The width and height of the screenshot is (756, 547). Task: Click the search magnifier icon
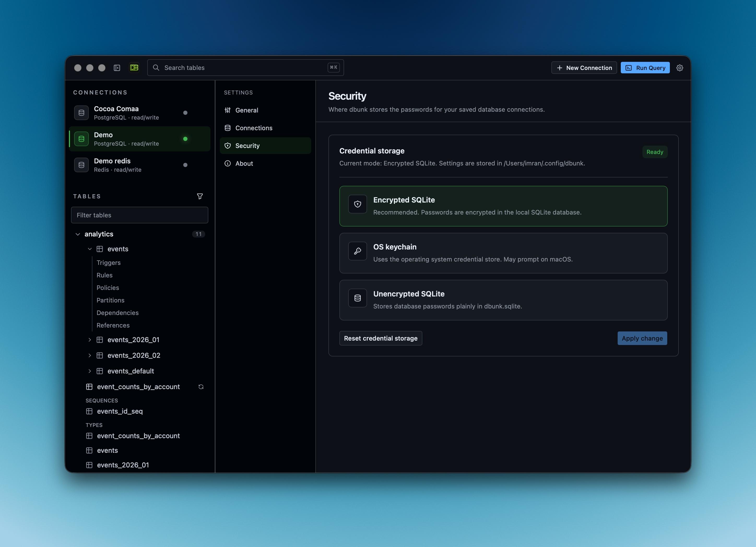click(x=156, y=68)
